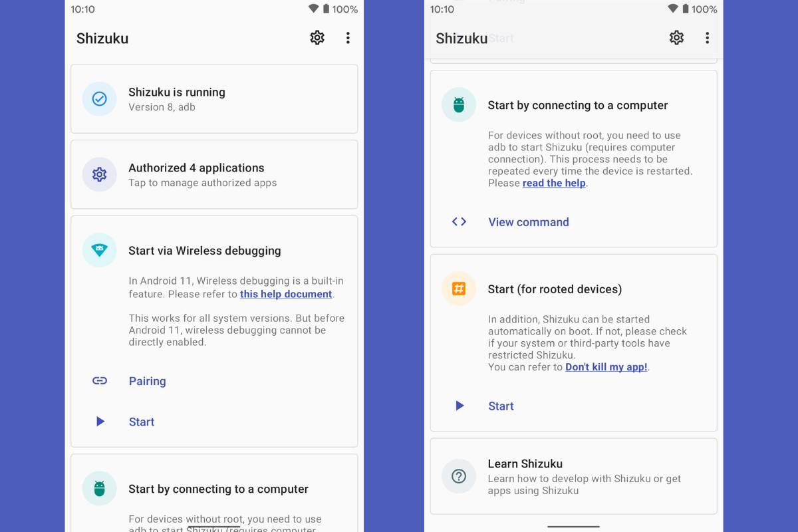The height and width of the screenshot is (532, 798).
Task: Open the three-dot overflow menu
Action: pyautogui.click(x=348, y=38)
